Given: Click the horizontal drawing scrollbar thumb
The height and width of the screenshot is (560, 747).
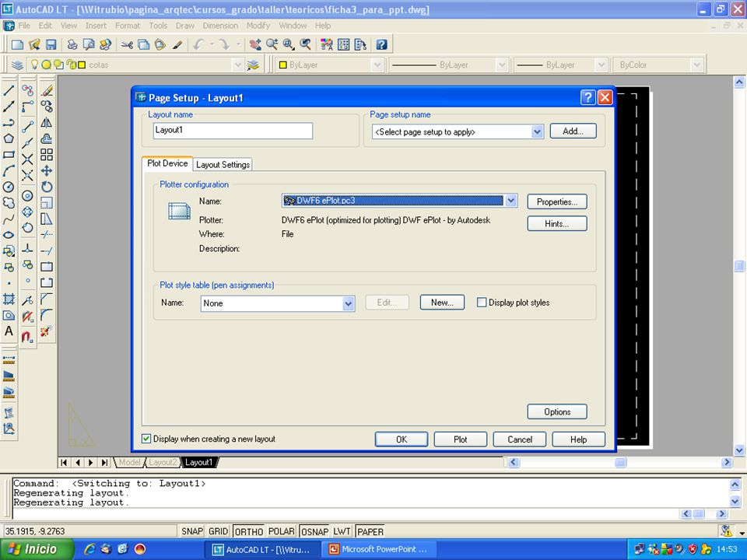Looking at the screenshot, I should pos(620,462).
